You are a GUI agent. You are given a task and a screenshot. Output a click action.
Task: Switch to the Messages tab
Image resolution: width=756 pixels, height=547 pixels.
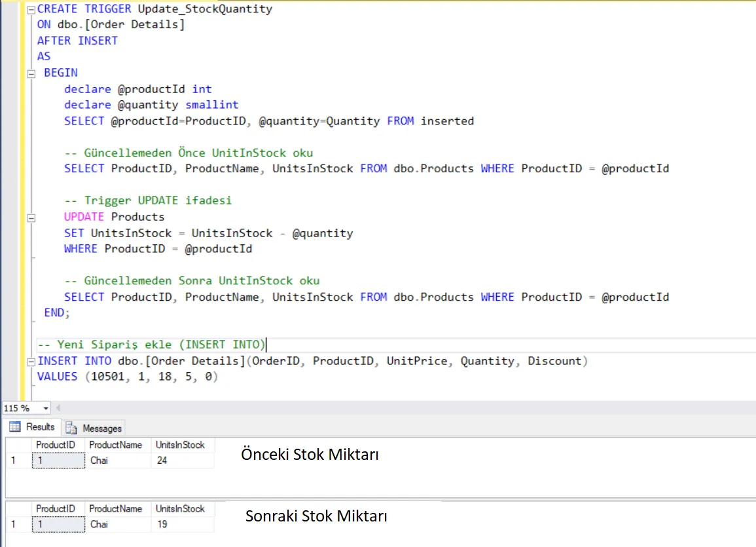(x=94, y=428)
